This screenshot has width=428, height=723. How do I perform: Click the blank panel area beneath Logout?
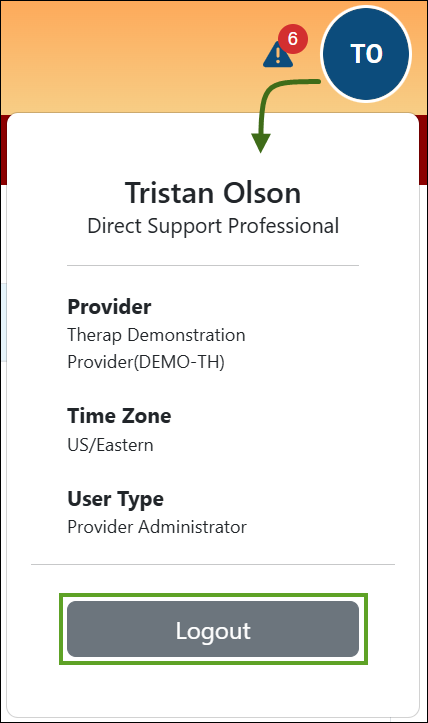pyautogui.click(x=213, y=689)
